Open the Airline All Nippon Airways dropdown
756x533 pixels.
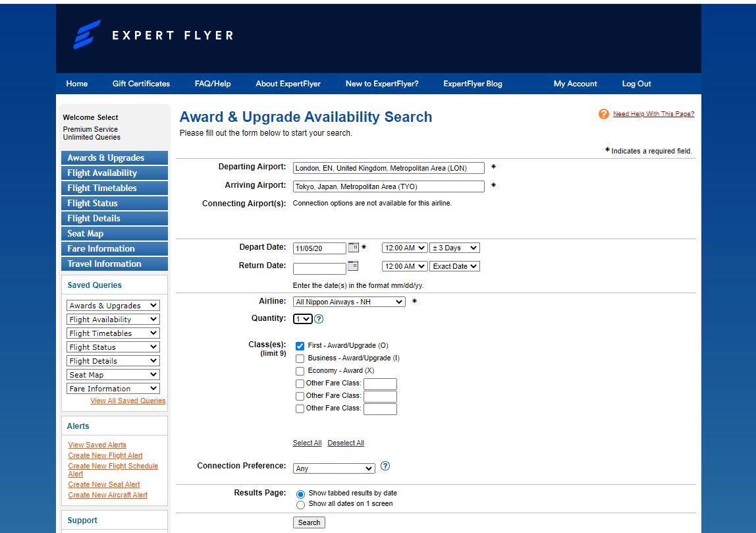pyautogui.click(x=349, y=302)
